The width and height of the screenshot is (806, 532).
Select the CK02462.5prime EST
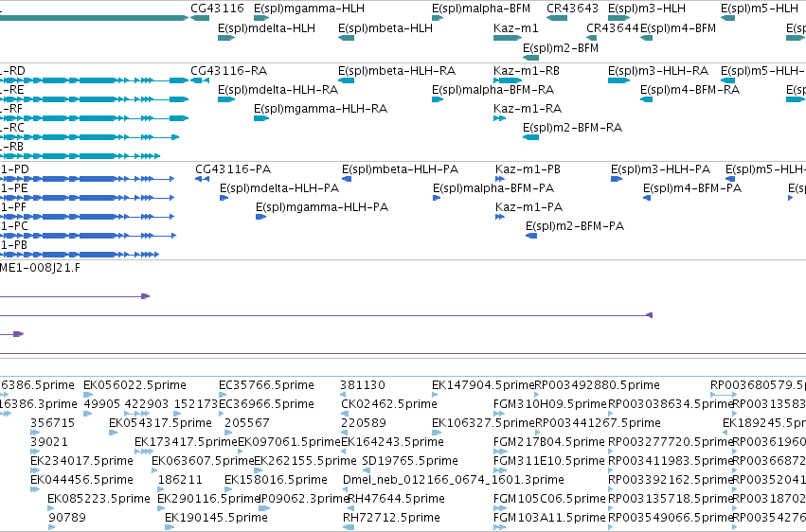345,414
